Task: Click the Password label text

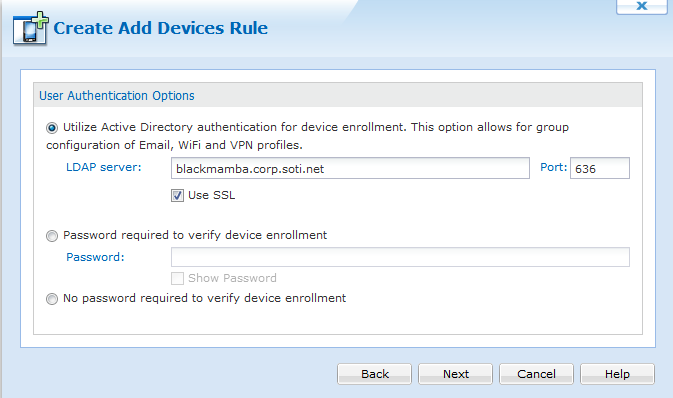Action: pos(95,257)
